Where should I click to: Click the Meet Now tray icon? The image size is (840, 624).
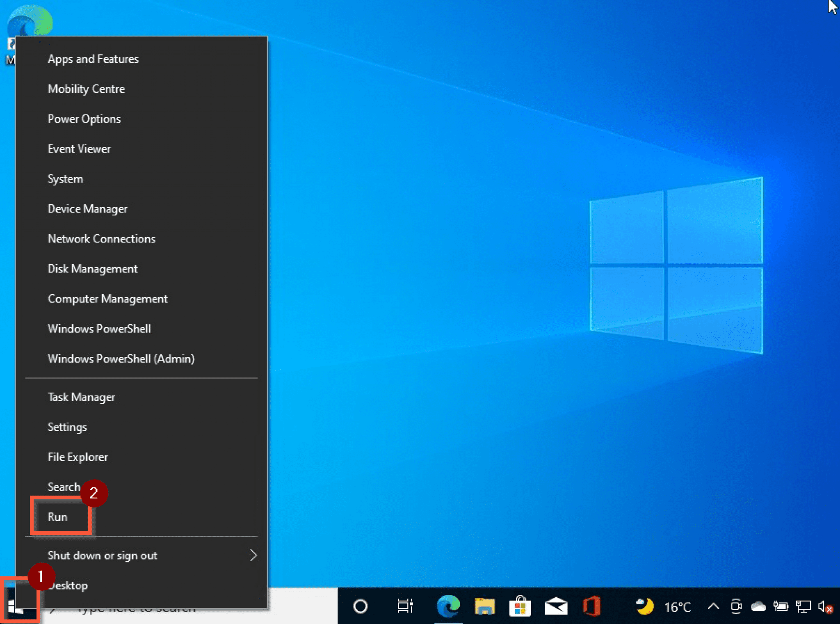[x=736, y=606]
